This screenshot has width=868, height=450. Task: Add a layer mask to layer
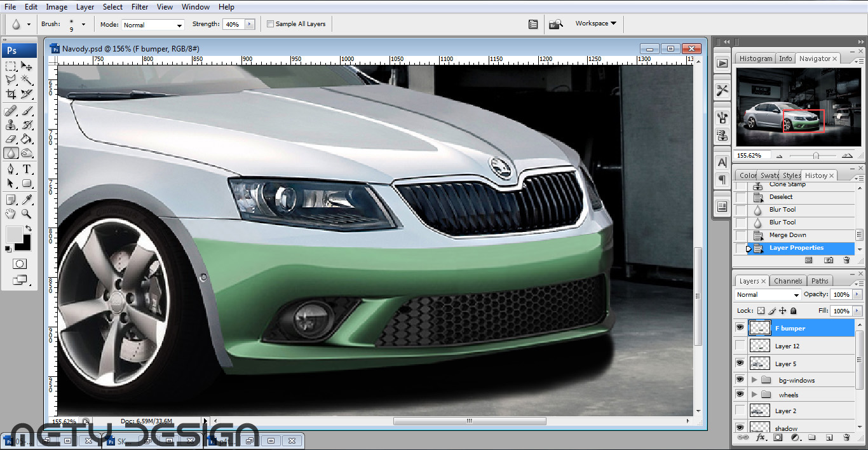click(778, 438)
